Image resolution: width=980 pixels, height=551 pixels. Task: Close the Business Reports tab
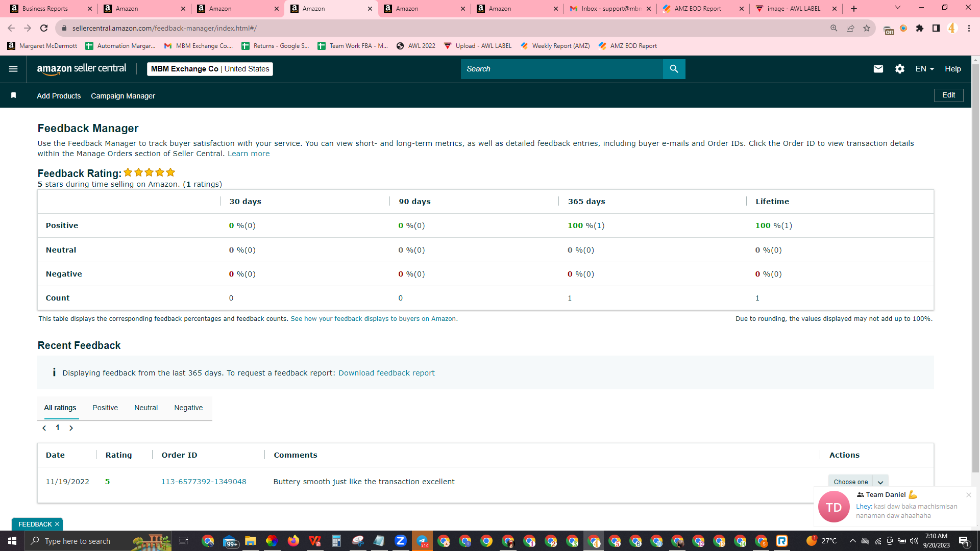[x=90, y=9]
